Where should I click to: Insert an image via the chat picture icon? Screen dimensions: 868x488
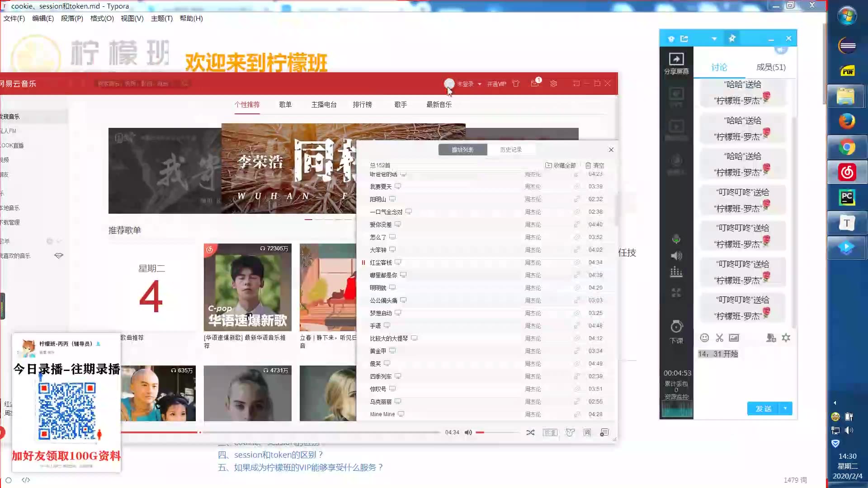coord(734,338)
